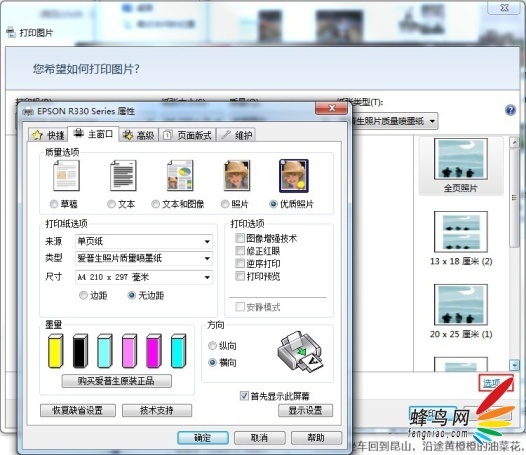Switch to the 主窗口 tab
Viewport: 526px width, 455px height.
93,134
